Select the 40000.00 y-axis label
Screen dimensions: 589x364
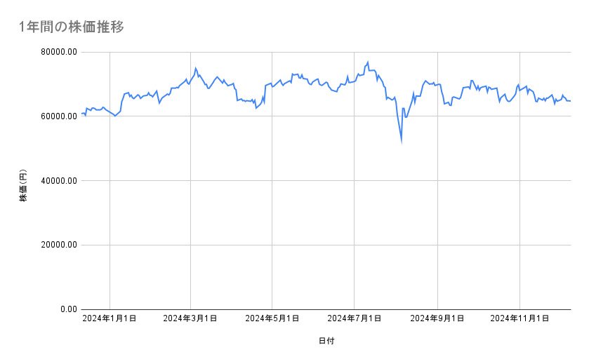pyautogui.click(x=58, y=181)
